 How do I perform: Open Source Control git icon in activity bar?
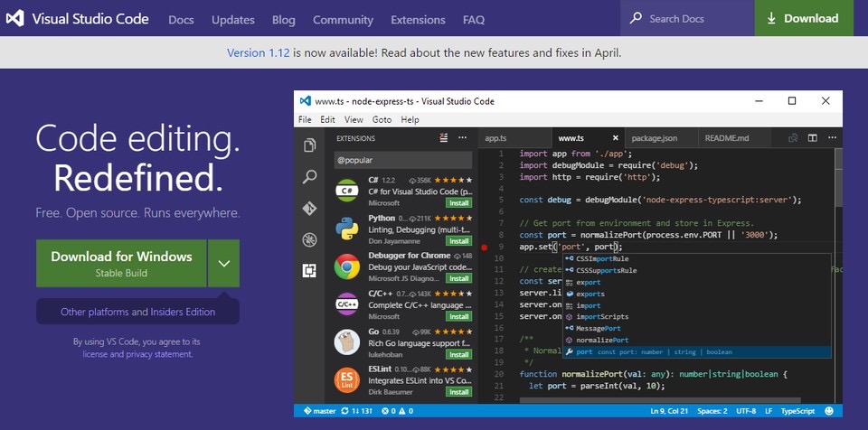click(309, 208)
